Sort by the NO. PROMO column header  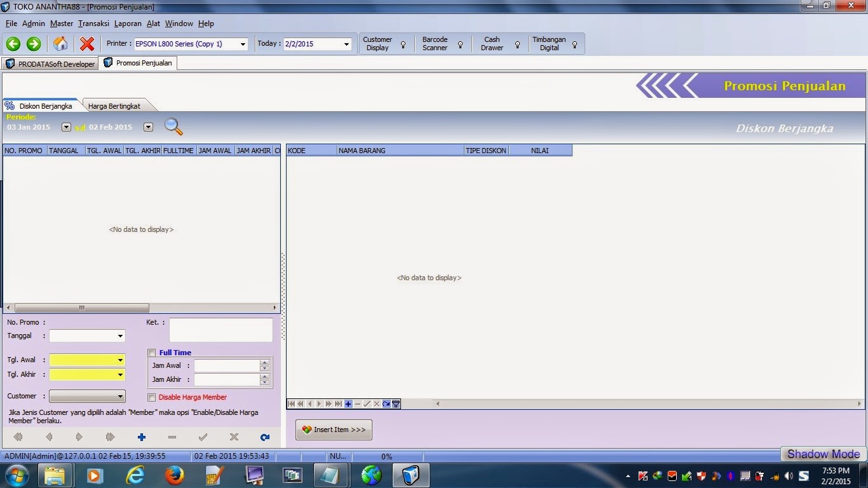click(x=25, y=151)
